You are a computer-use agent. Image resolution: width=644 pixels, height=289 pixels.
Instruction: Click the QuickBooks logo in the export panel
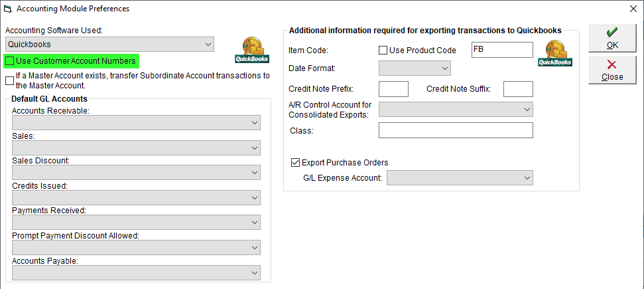tap(555, 52)
